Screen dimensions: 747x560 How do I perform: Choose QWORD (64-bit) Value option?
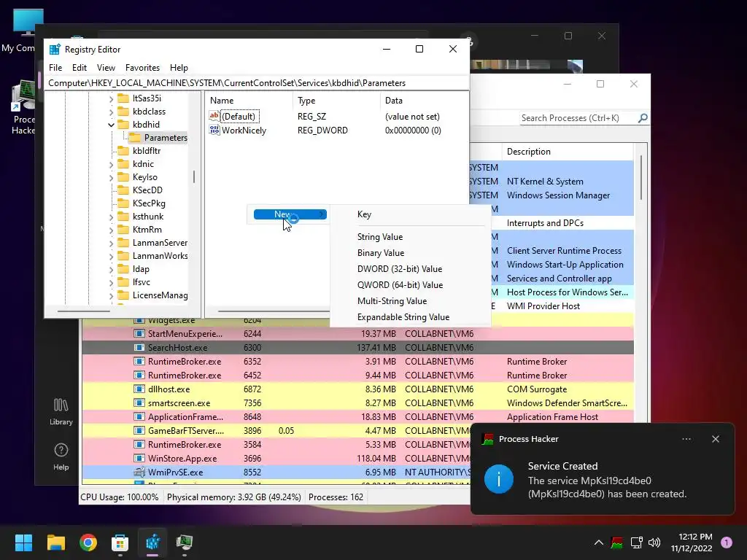400,285
